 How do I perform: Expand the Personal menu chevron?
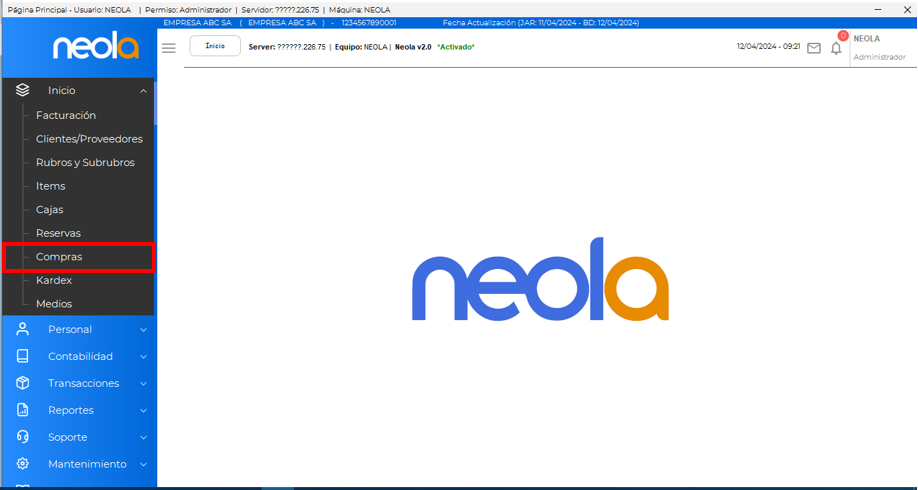[x=143, y=330]
